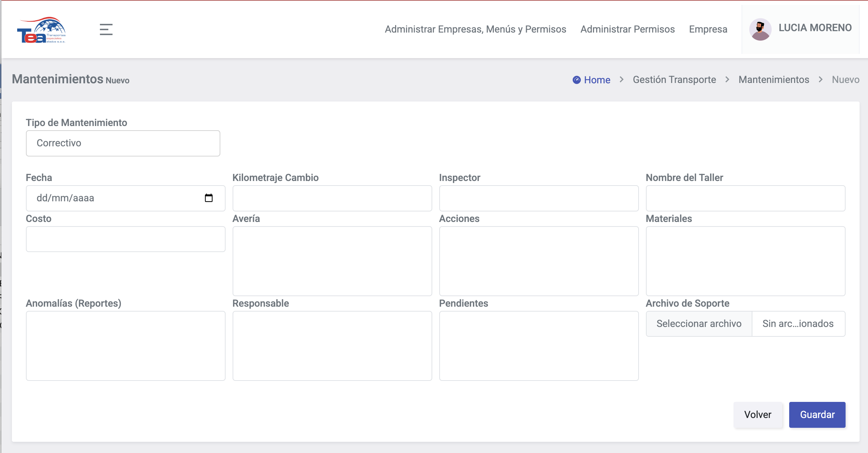This screenshot has height=453, width=868.
Task: Focus the Avería text area
Action: [x=332, y=261]
